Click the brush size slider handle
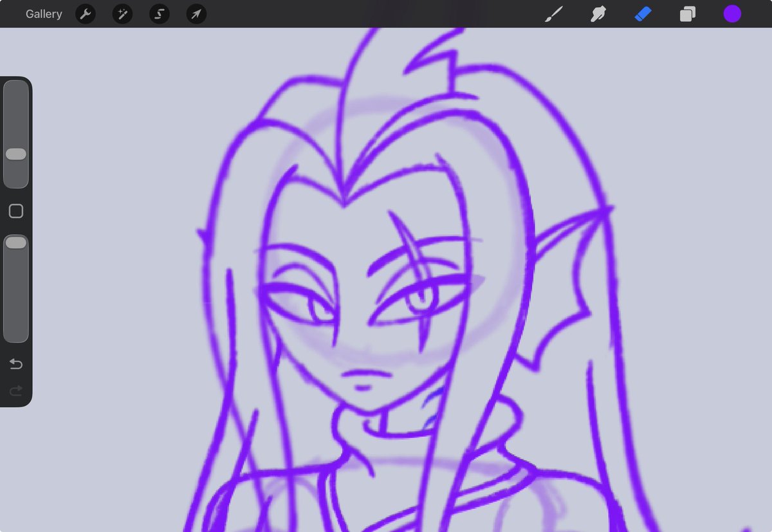 (15, 154)
